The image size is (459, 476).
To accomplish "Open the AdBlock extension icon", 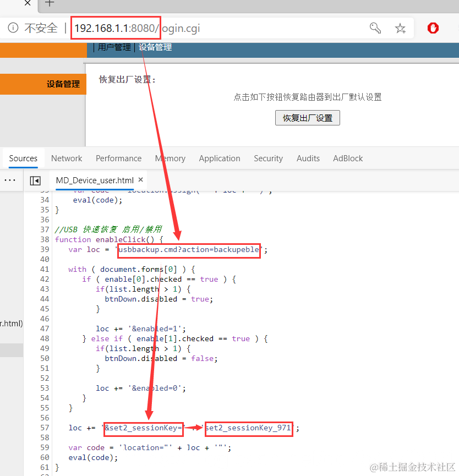I will 433,28.
